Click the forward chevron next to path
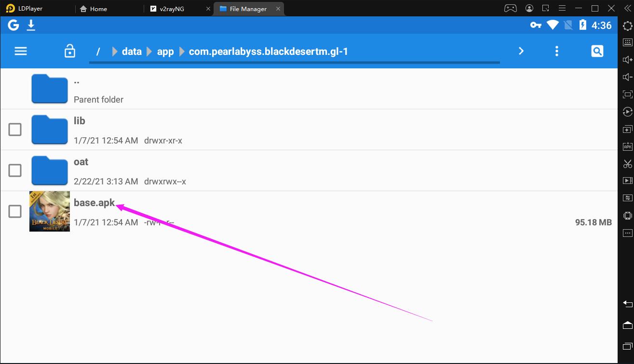Screen dimensions: 634x364 [x=521, y=51]
